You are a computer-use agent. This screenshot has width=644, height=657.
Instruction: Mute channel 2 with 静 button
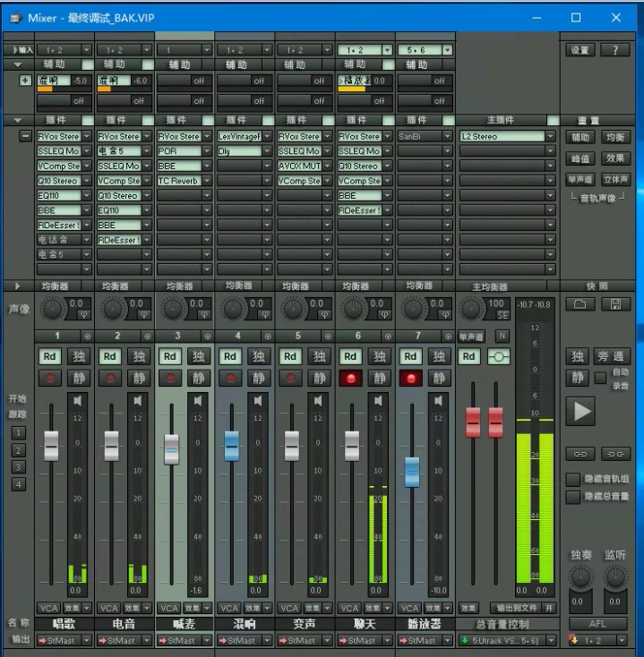tap(139, 379)
